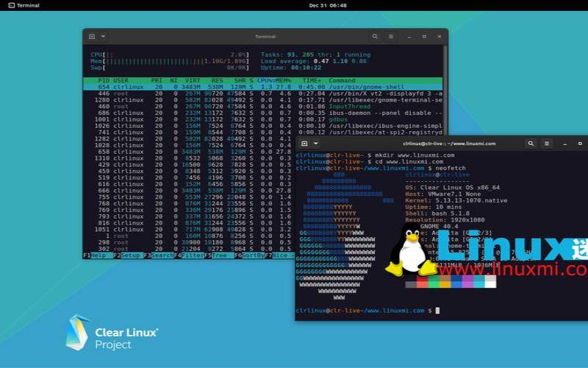Click F1 Help in htop footer
The image size is (588, 368).
pos(98,255)
